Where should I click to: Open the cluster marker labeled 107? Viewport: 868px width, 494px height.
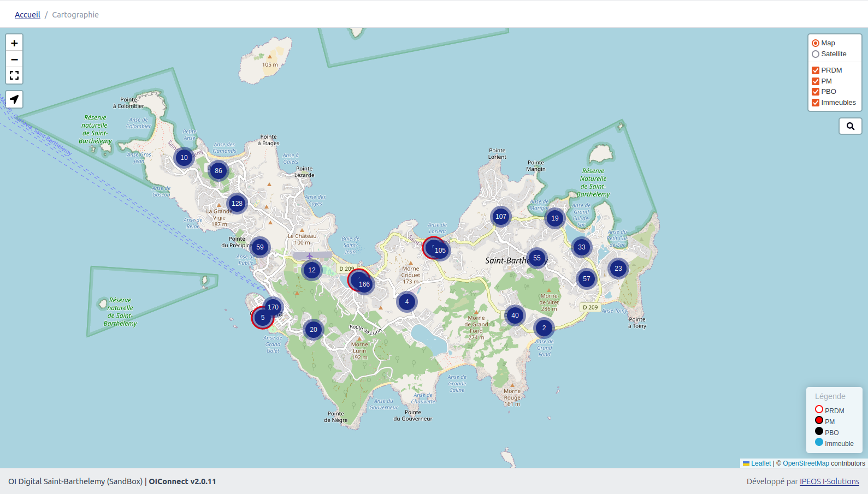coord(501,217)
